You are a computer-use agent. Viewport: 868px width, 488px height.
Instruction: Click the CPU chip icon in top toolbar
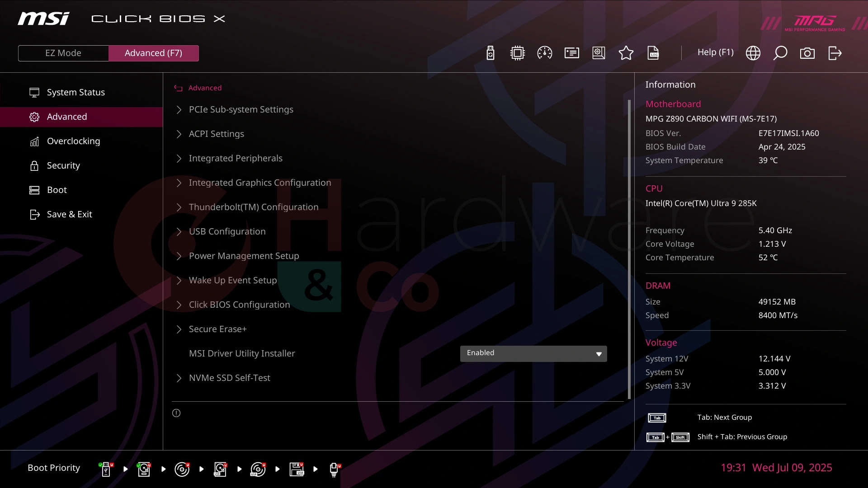pyautogui.click(x=517, y=53)
